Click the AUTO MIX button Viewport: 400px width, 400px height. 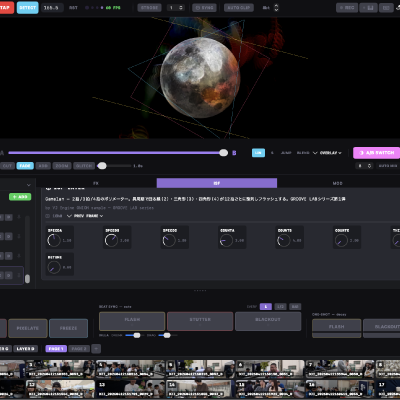[x=387, y=166]
